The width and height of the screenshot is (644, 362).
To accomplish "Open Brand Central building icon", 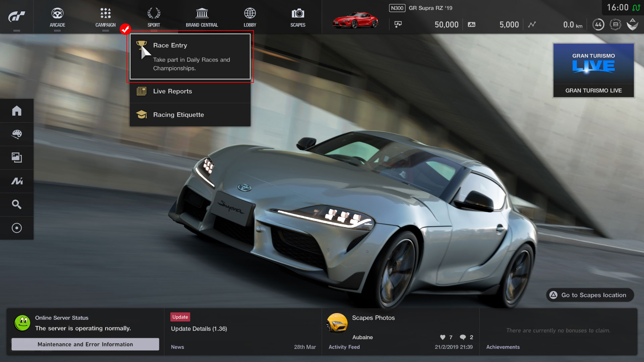I will pos(202,13).
